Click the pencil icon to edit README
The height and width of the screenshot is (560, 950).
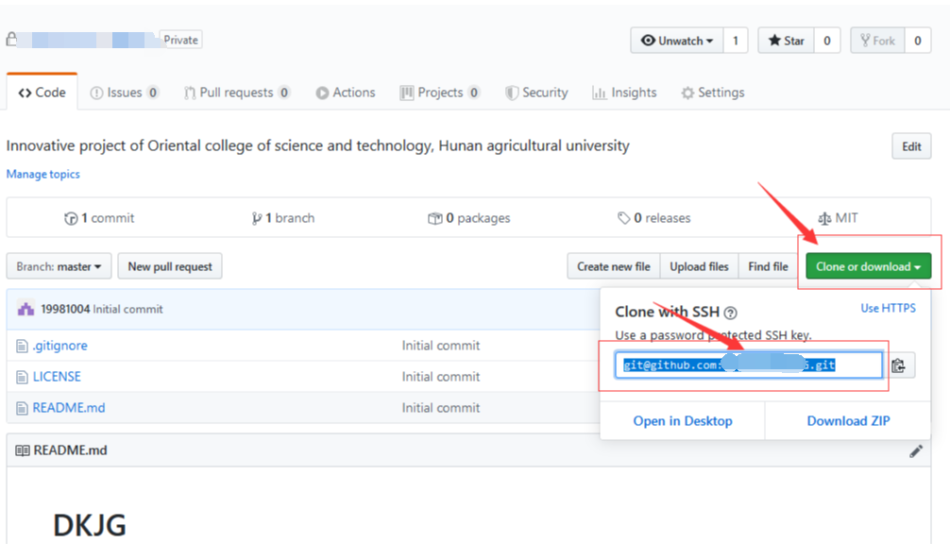coord(916,450)
